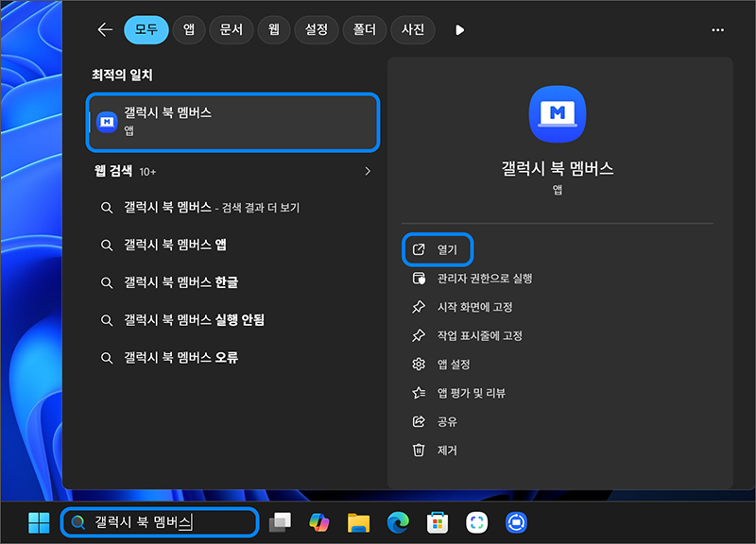Click the magnifier icon beside 갤럭시 북 멤버스 실행 안됨
Image resolution: width=756 pixels, height=544 pixels.
[107, 320]
